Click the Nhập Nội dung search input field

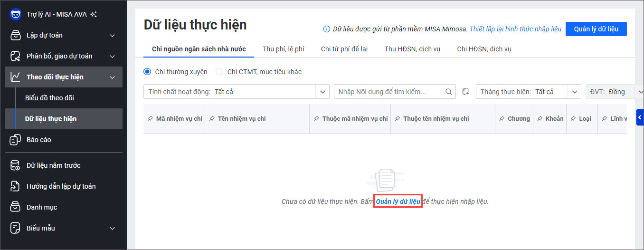(x=388, y=92)
